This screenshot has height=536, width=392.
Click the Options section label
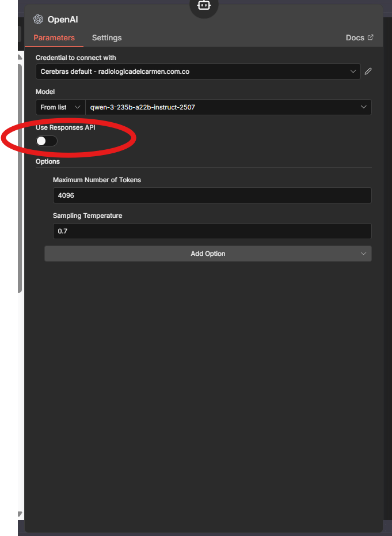(48, 161)
